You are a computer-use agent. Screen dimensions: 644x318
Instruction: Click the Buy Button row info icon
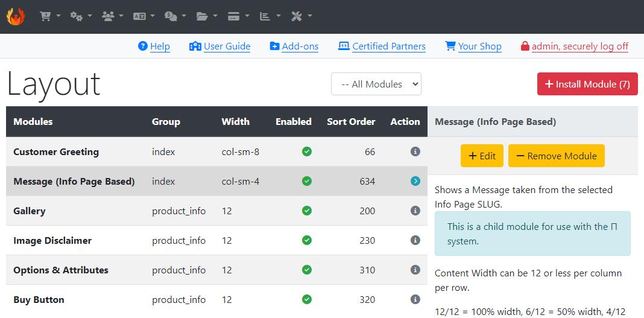pos(415,299)
